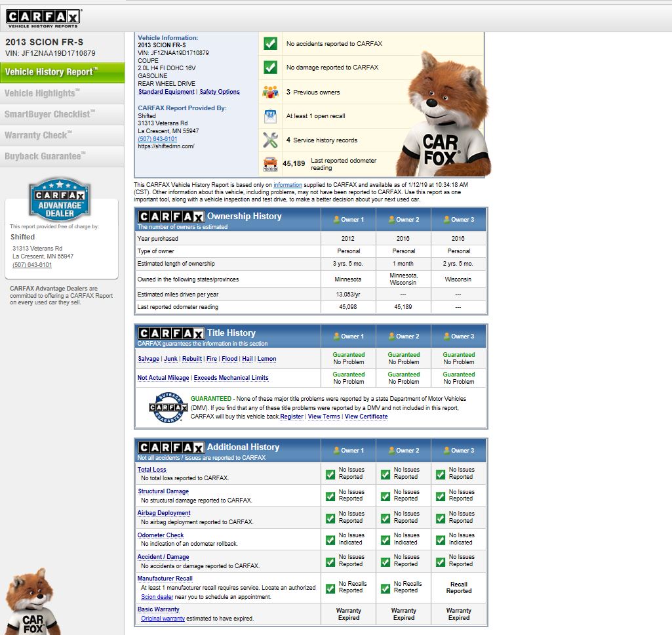This screenshot has height=635, width=672.
Task: Click the Airbag Deployment heading link
Action: tap(164, 513)
